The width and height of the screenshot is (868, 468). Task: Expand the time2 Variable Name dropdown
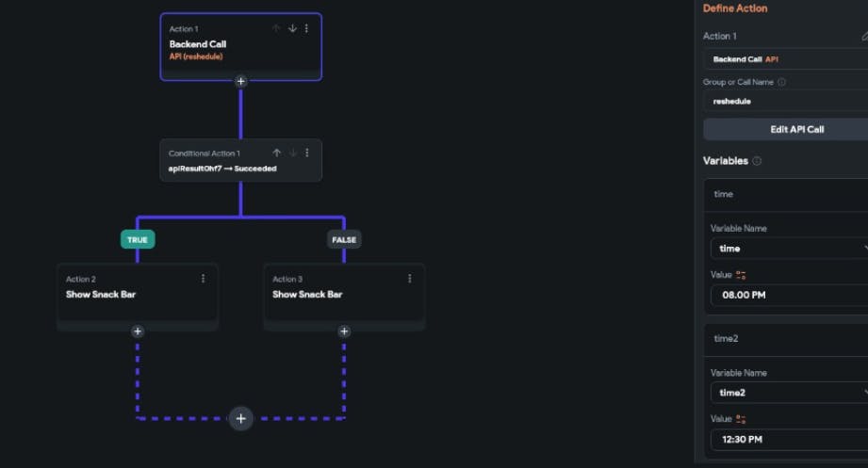pos(788,393)
